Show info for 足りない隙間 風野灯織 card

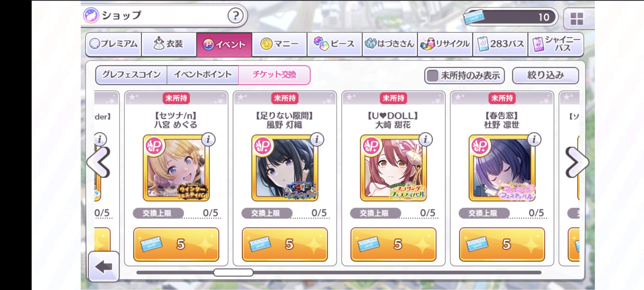(x=317, y=140)
